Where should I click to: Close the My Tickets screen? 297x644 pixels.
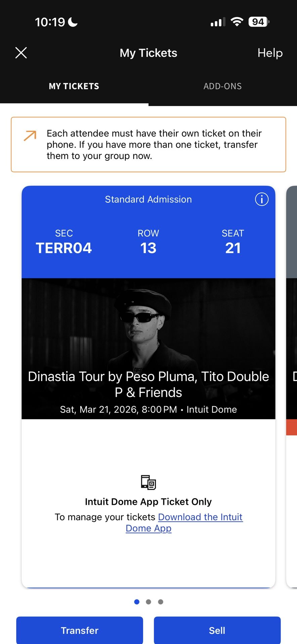point(21,53)
